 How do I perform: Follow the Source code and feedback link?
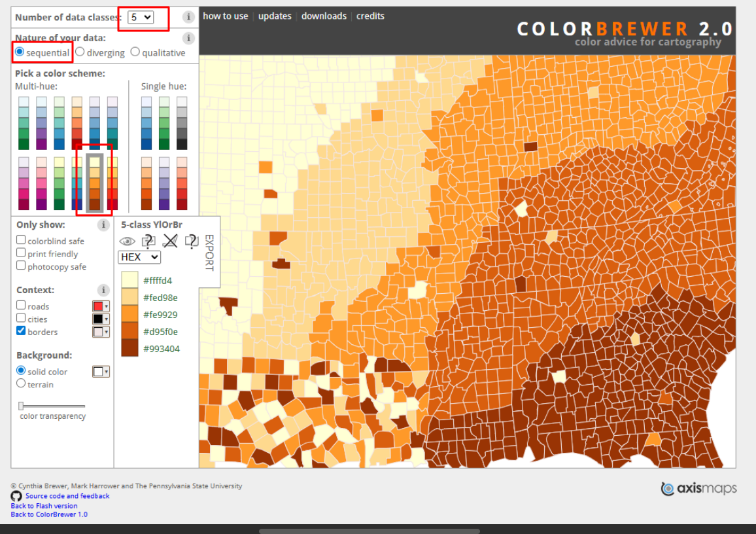coord(67,496)
